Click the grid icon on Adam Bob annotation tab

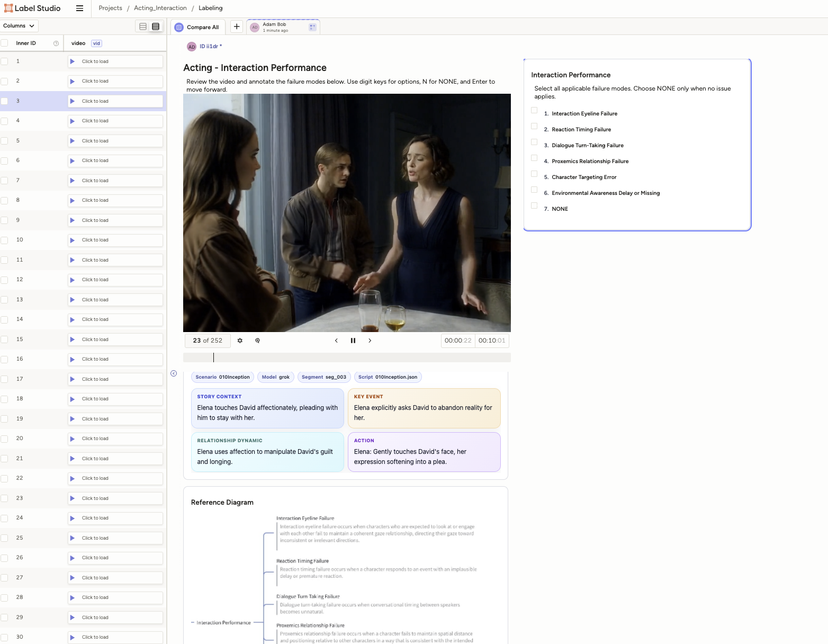(312, 27)
